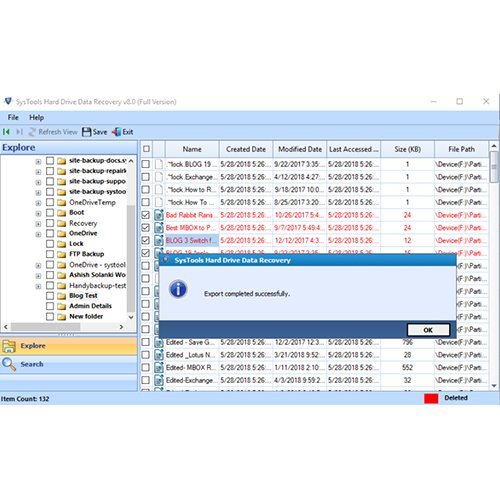
Task: Click the Refresh View toolbar item
Action: pos(53,132)
